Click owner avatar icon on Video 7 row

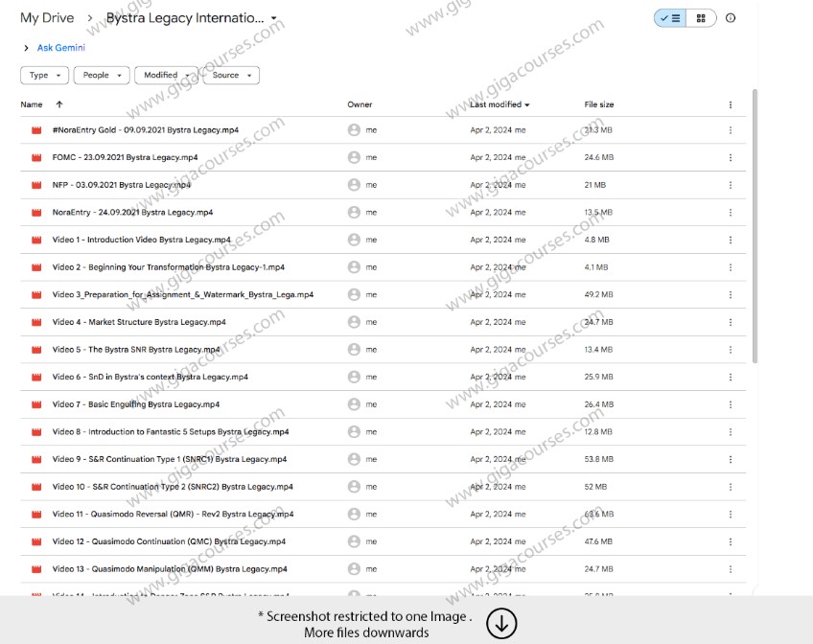pos(354,404)
